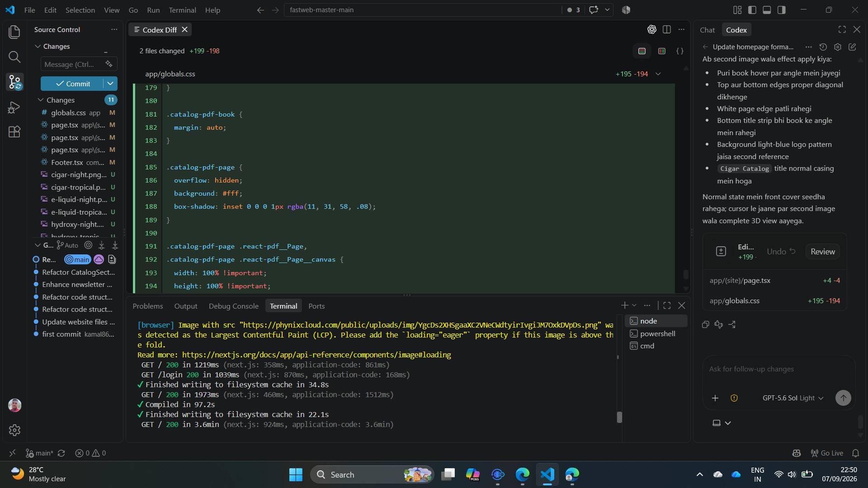
Task: Click the Review button
Action: pyautogui.click(x=823, y=252)
